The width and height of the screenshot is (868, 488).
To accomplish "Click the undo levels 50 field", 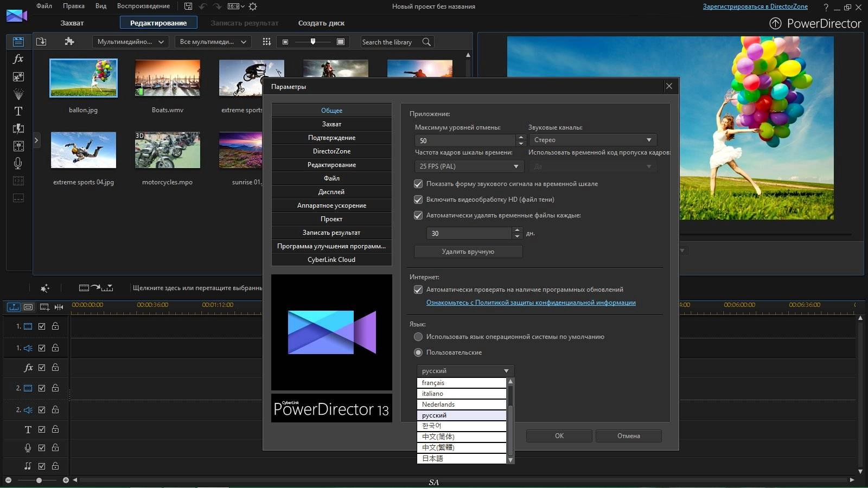I will 465,140.
